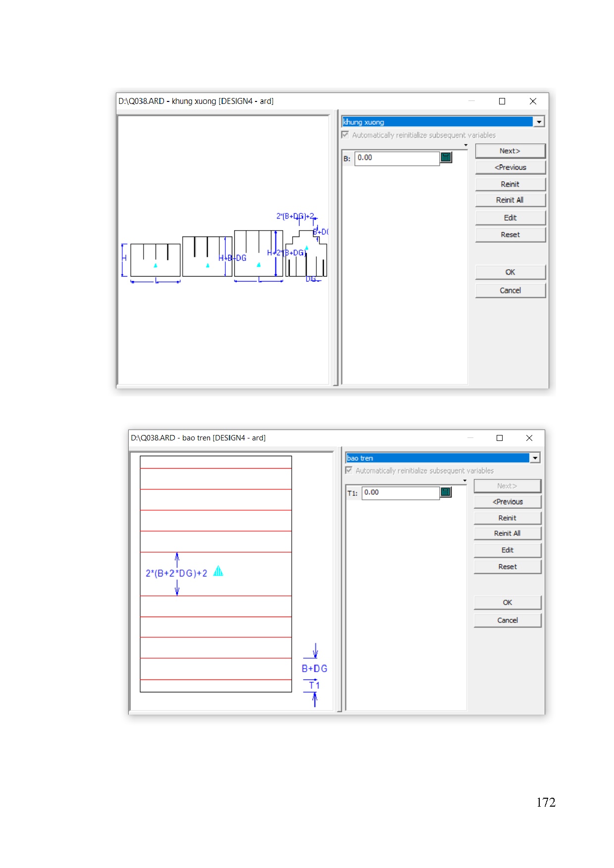Close the khung xuong dialog window
Screen dimensions: 614x868
(533, 101)
